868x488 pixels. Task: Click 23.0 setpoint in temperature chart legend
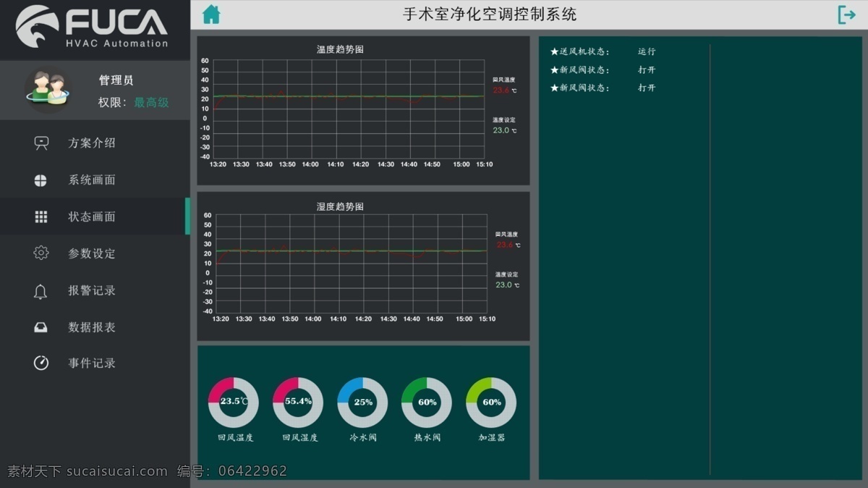coord(501,130)
